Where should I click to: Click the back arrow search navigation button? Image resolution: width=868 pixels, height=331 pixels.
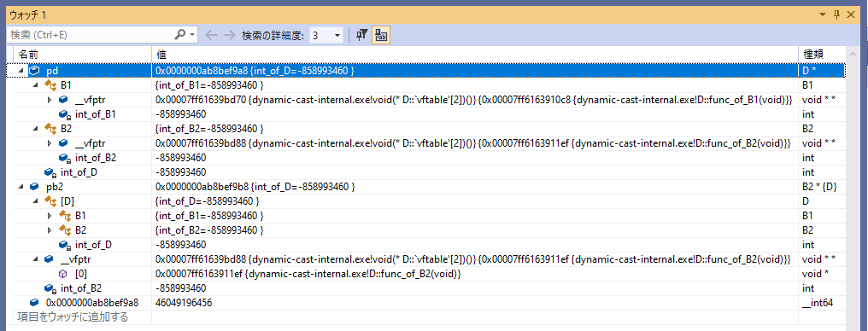point(211,35)
